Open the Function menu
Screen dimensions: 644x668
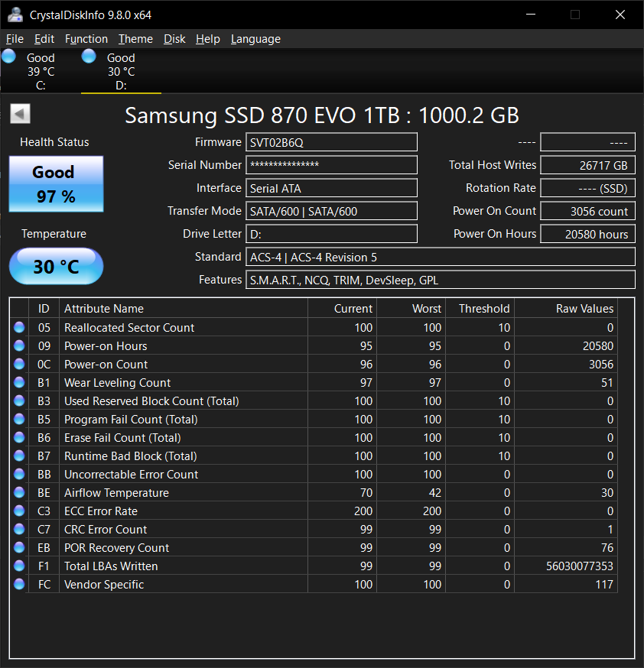click(x=86, y=39)
